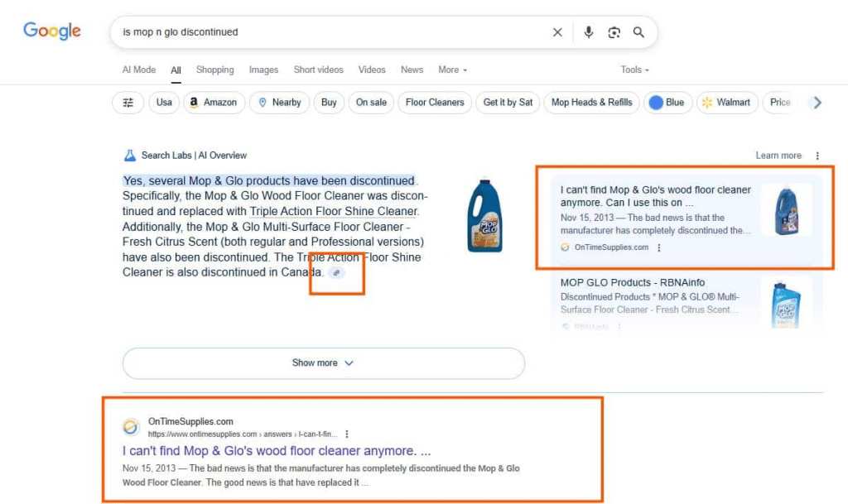This screenshot has height=504, width=848.
Task: Open the Videos tab
Action: pos(372,70)
